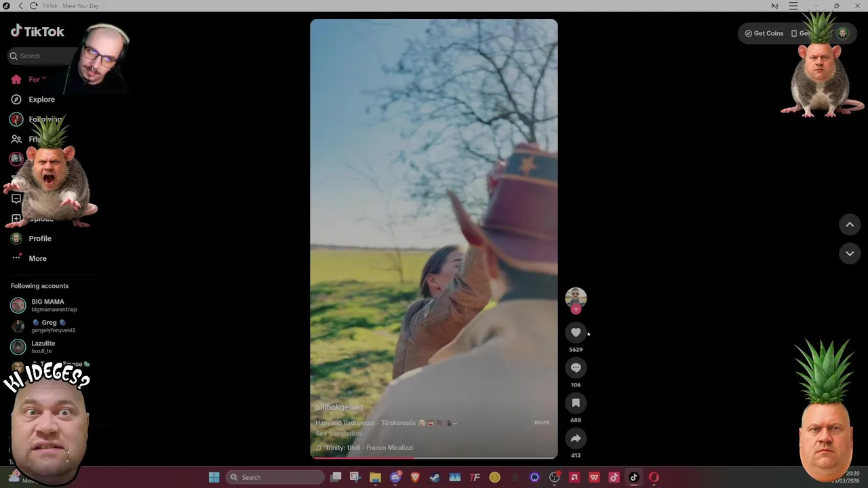The image size is (868, 488).
Task: Open the hamburger menu in title bar
Action: click(x=793, y=5)
